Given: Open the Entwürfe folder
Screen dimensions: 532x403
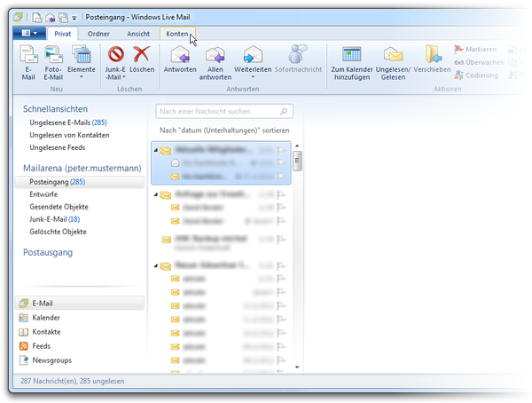Looking at the screenshot, I should click(43, 194).
